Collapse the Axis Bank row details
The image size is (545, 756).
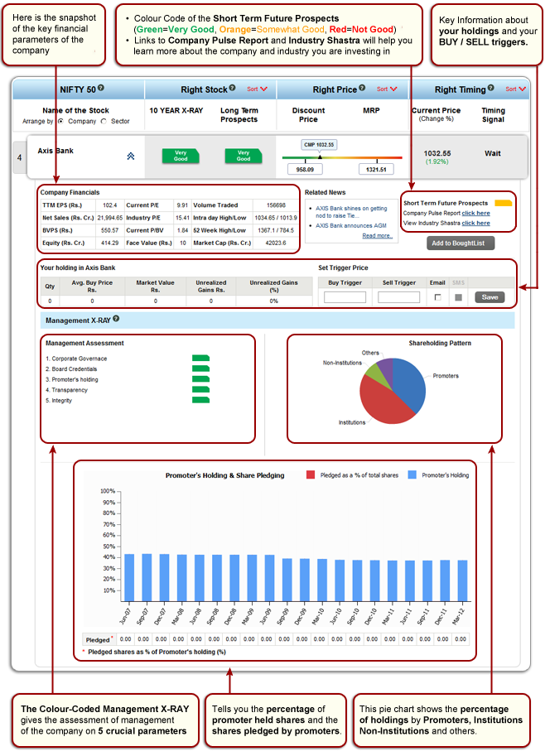(130, 155)
